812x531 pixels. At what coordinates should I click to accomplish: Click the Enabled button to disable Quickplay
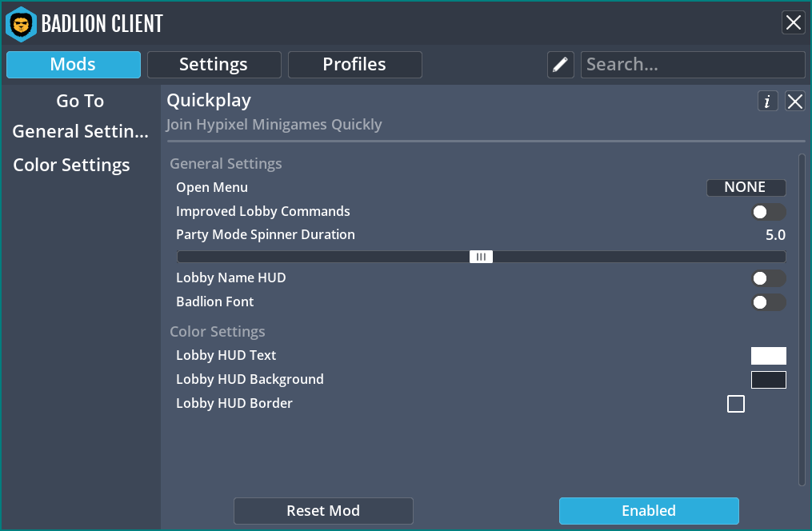[x=649, y=510]
